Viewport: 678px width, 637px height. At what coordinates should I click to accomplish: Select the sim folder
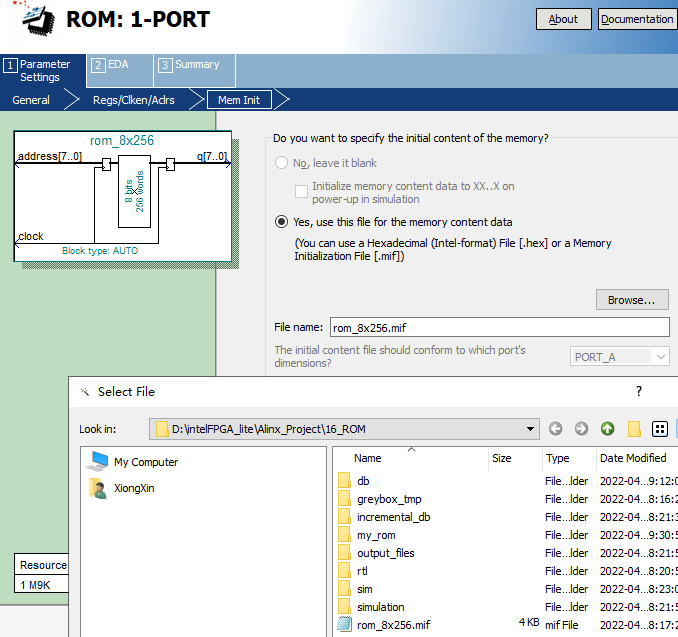[365, 589]
